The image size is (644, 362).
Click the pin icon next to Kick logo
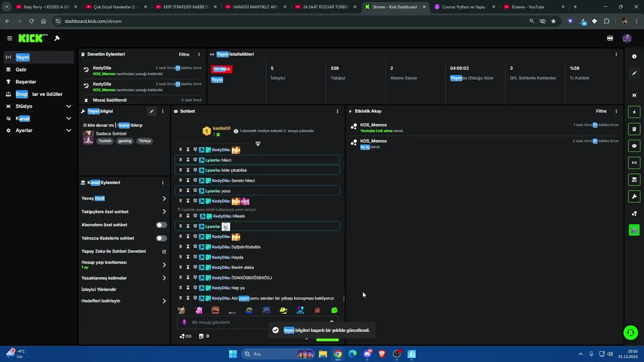57,38
